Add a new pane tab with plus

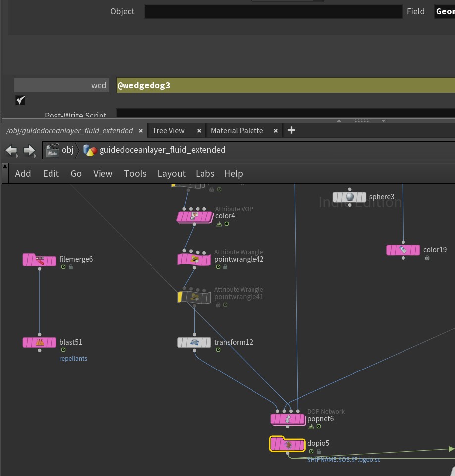pyautogui.click(x=292, y=131)
